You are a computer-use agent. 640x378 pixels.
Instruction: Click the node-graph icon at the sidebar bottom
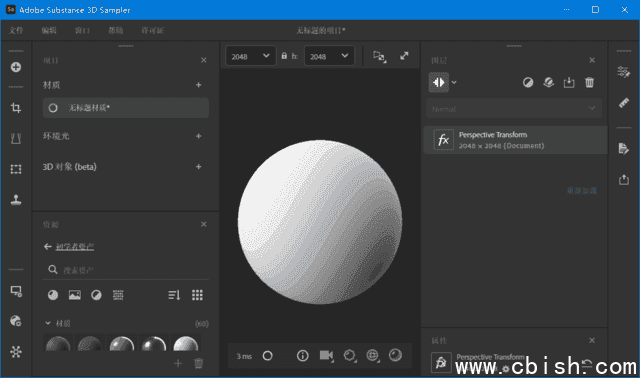tap(16, 351)
